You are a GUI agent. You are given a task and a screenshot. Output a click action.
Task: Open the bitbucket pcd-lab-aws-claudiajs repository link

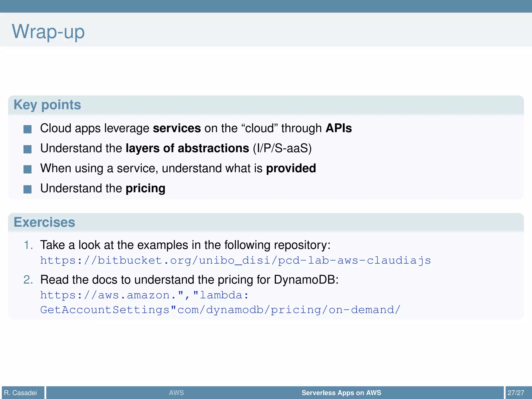235,260
